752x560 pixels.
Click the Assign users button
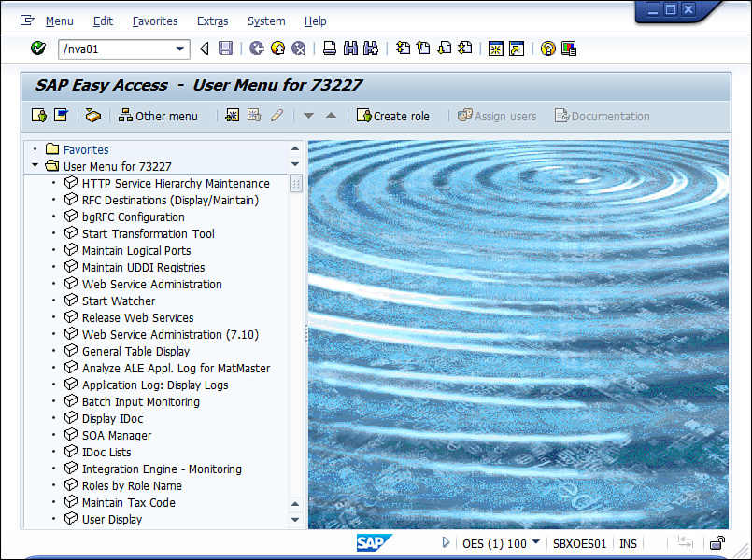click(497, 116)
